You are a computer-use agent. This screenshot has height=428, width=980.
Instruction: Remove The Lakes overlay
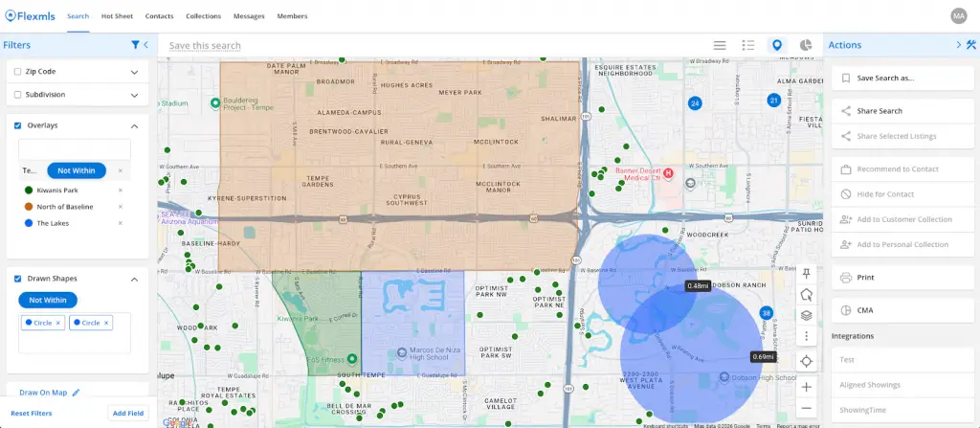point(121,223)
